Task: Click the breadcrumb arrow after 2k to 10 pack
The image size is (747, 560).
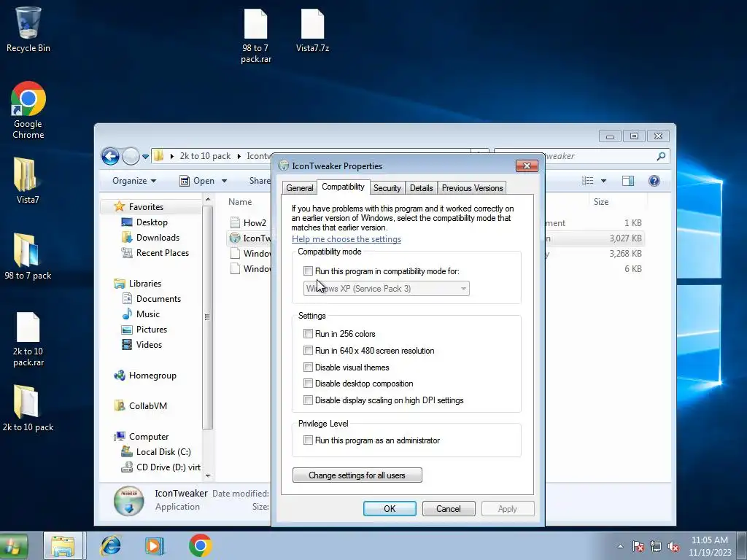Action: 239,156
